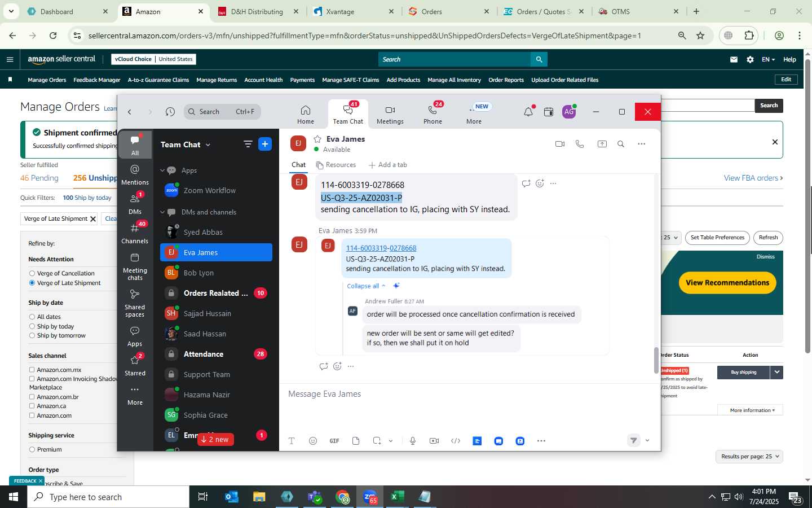
Task: Insert code snippet in message
Action: (x=456, y=441)
